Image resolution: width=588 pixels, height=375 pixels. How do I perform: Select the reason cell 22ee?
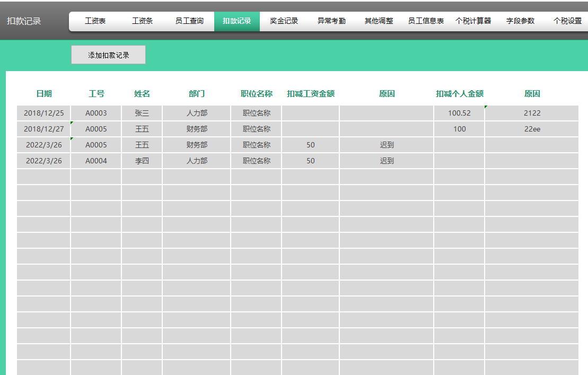click(x=532, y=129)
